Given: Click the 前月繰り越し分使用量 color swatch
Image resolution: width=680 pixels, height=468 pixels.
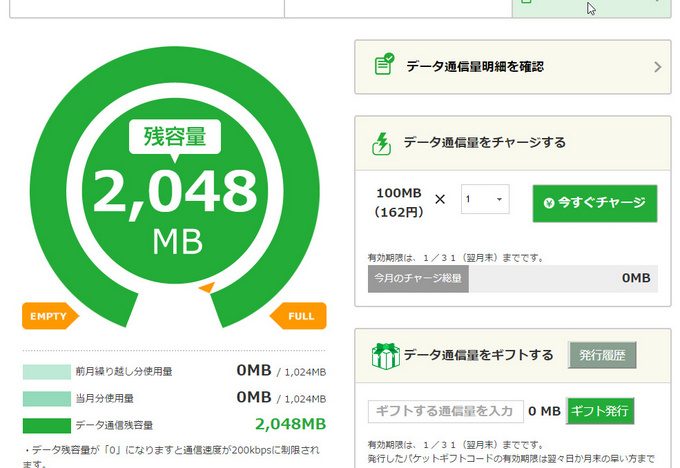Looking at the screenshot, I should pos(47,372).
